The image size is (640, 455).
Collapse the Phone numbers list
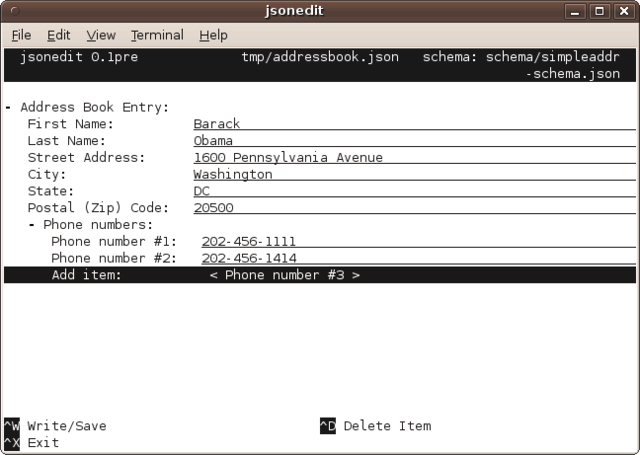33,225
